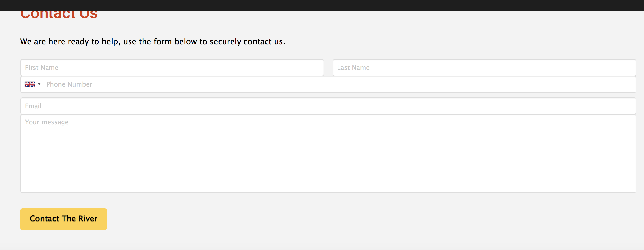644x250 pixels.
Task: Click the 'Your message' placeholder text
Action: pyautogui.click(x=47, y=122)
